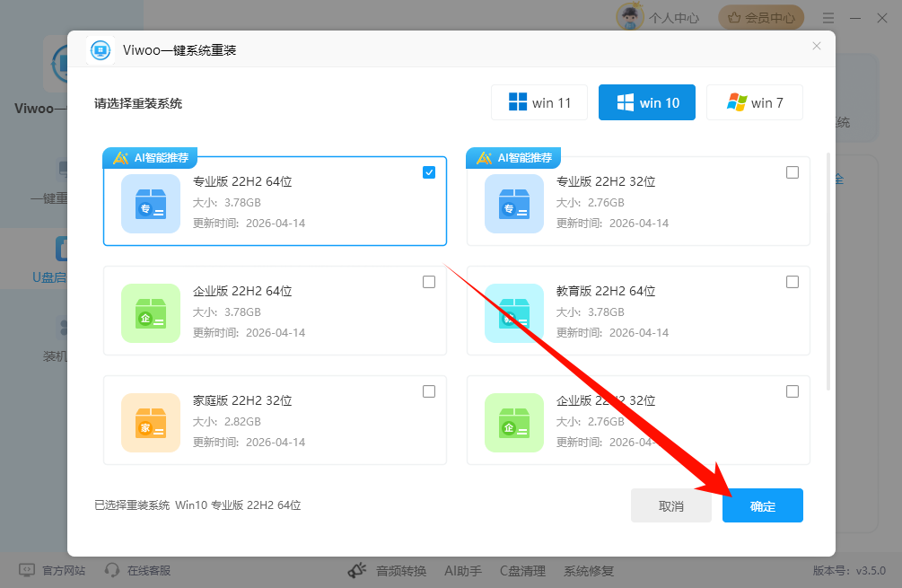Close the Viwoo reinstall dialog
Screen dimensions: 902x588
point(816,46)
